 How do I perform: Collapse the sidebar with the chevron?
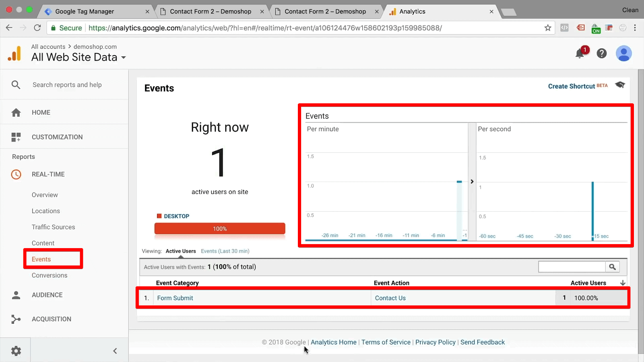[115, 350]
